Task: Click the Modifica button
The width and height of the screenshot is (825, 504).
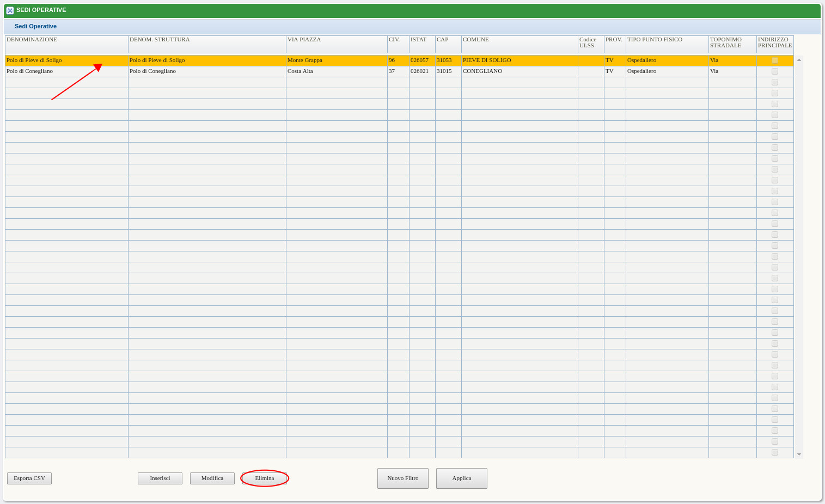Action: point(212,478)
